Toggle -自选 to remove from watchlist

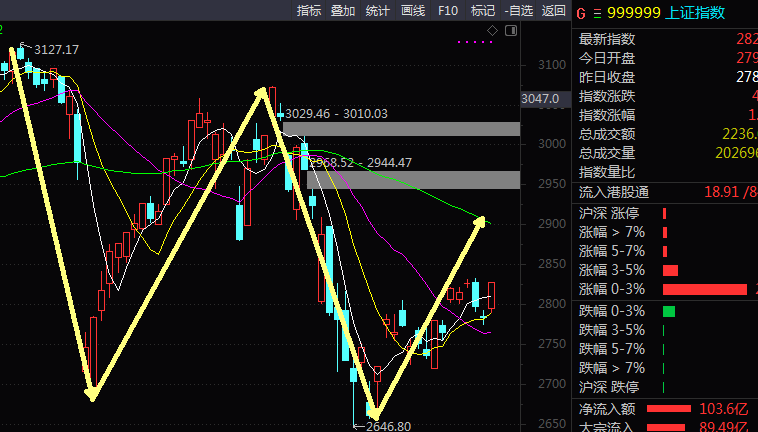pos(518,11)
